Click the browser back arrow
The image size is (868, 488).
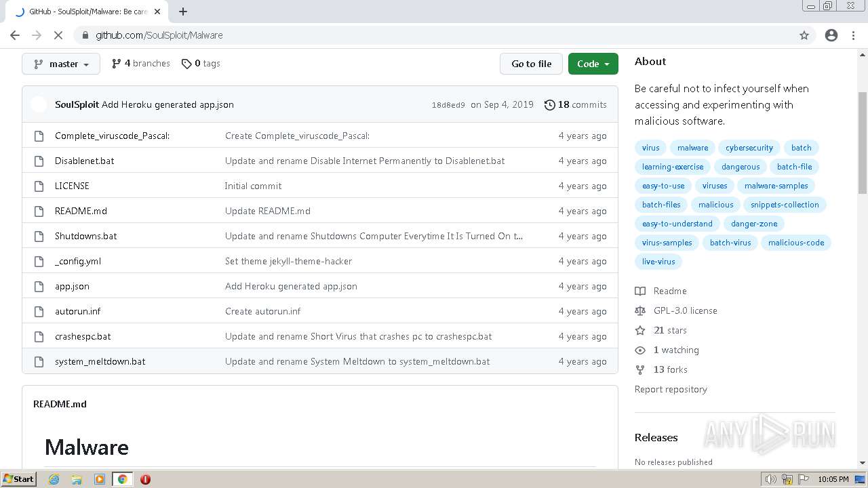(15, 35)
